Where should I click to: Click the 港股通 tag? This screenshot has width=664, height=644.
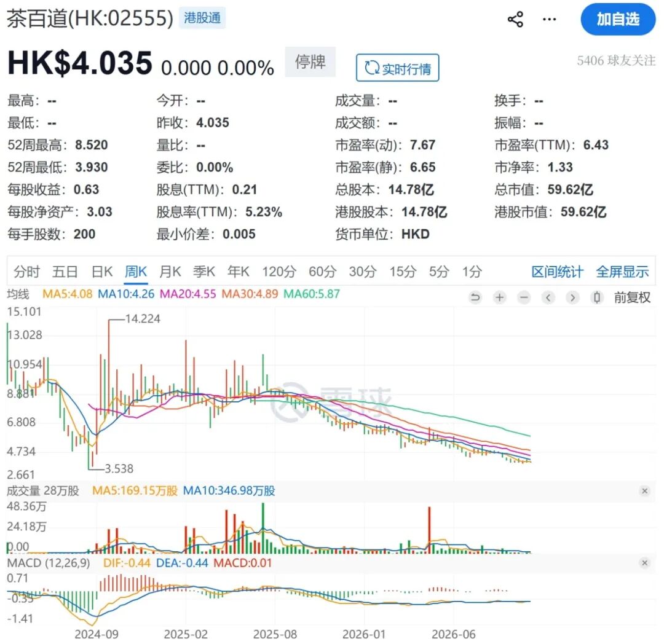pyautogui.click(x=202, y=18)
